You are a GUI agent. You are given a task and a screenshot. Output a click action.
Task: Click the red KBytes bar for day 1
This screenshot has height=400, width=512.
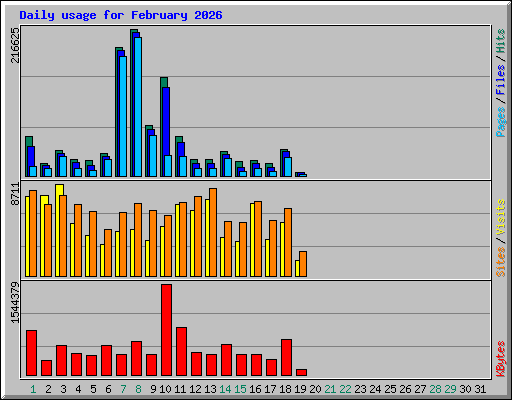tap(31, 353)
